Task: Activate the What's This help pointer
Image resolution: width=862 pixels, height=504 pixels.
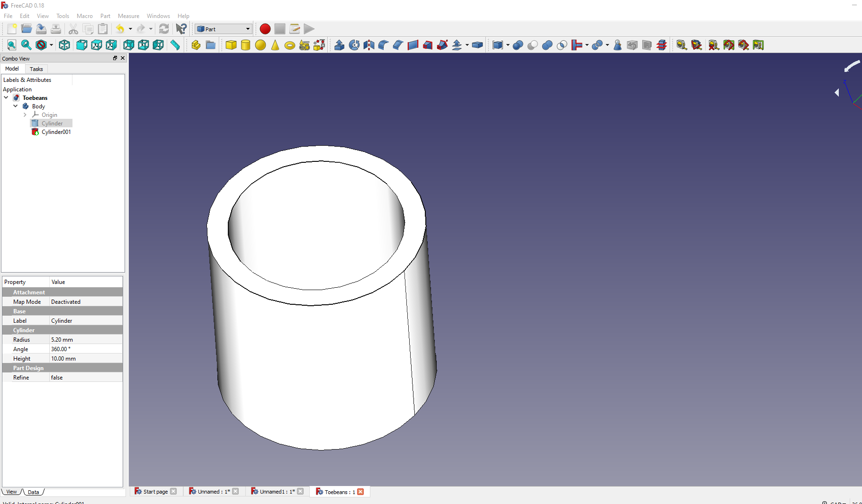Action: 181,29
